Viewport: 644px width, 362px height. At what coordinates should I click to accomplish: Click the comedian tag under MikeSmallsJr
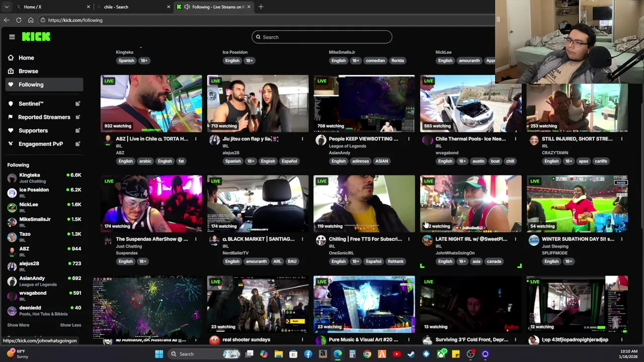(x=375, y=61)
